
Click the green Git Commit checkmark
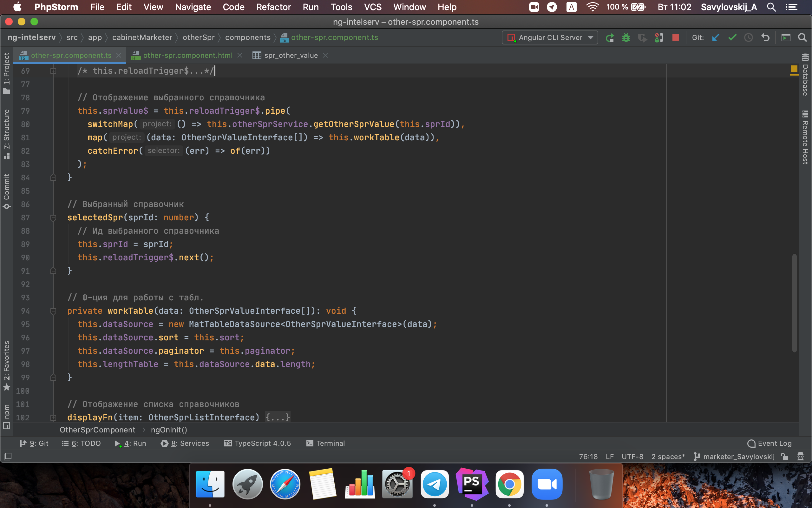(x=732, y=38)
